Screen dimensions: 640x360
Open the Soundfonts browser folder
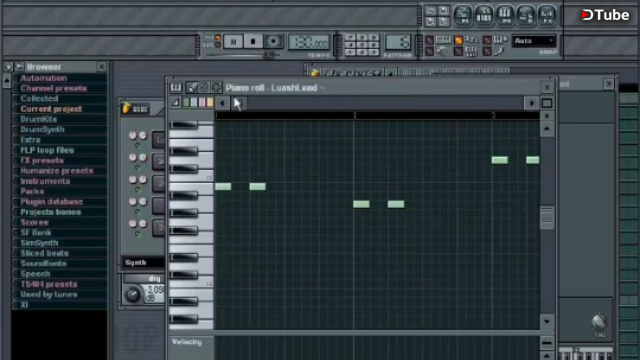(43, 263)
